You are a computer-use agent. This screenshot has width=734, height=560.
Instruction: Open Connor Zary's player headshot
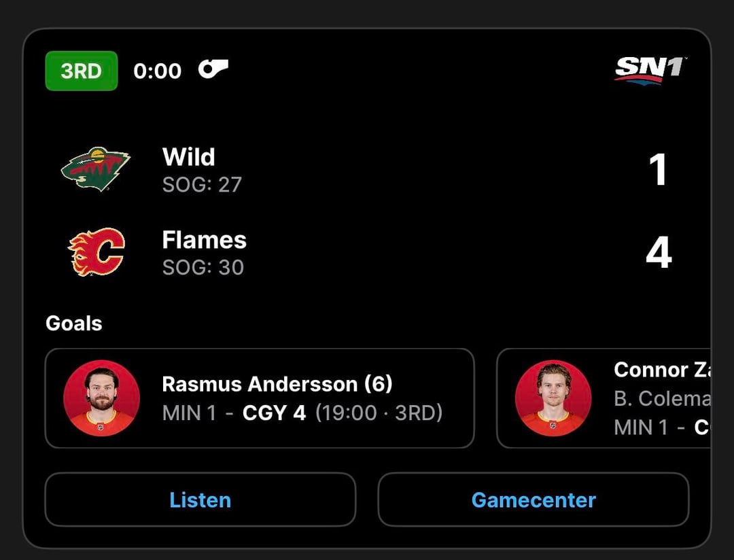[x=554, y=399]
